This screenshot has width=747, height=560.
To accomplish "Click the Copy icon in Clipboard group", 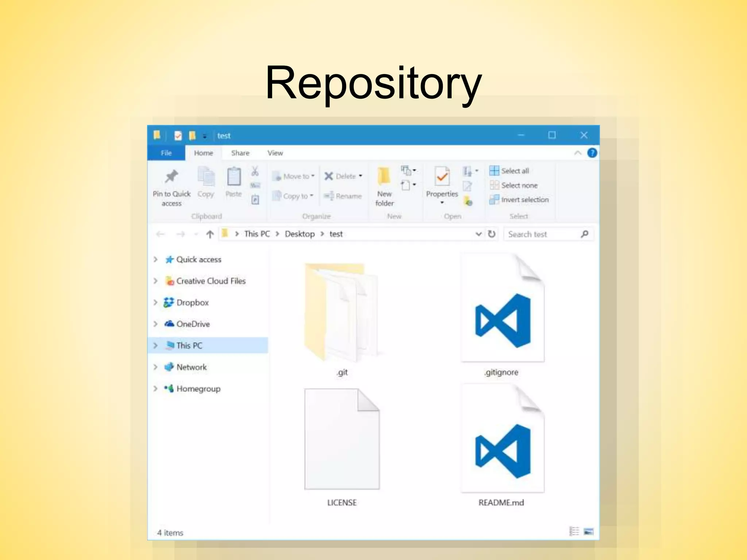I will (x=206, y=176).
